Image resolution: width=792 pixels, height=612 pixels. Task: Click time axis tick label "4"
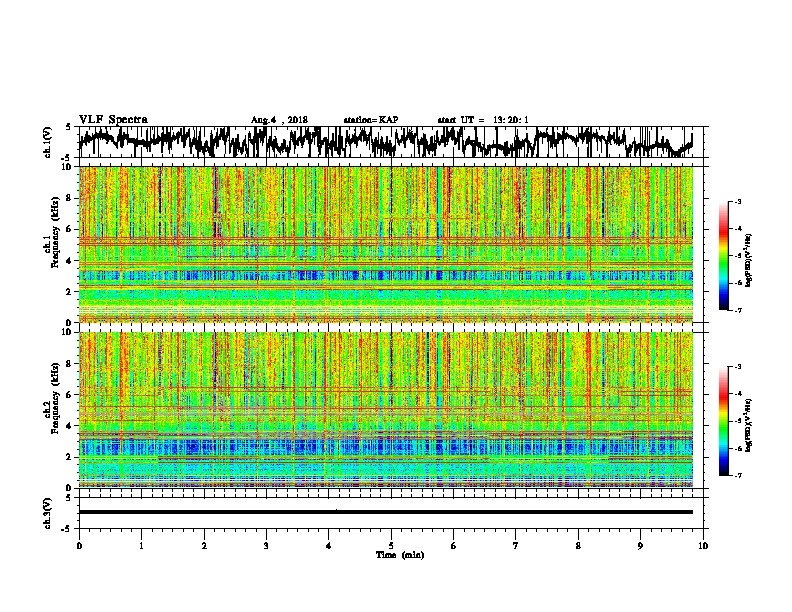328,546
